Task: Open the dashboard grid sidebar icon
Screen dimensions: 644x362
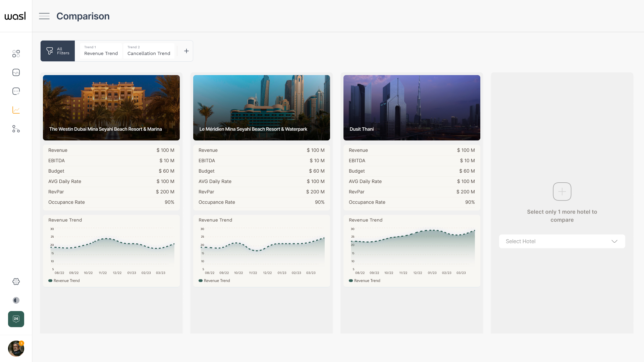Action: (x=16, y=54)
